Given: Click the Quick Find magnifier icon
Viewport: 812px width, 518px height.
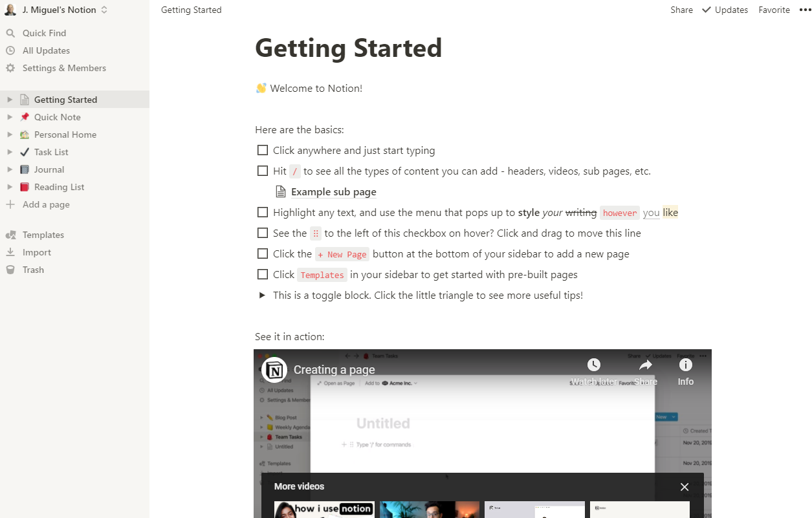Looking at the screenshot, I should coord(10,33).
